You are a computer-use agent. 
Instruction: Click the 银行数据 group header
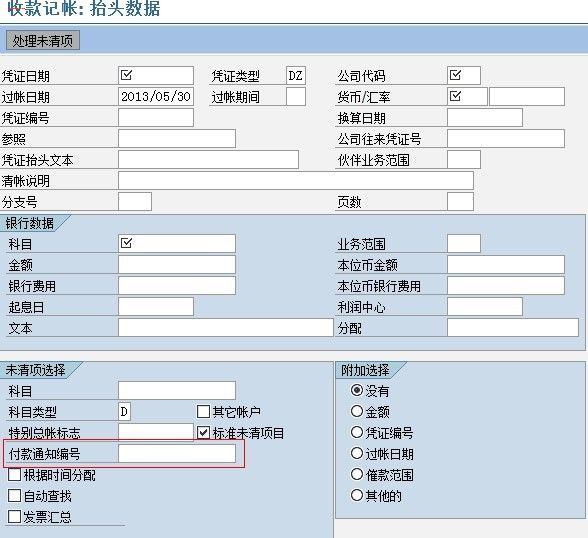(x=29, y=223)
